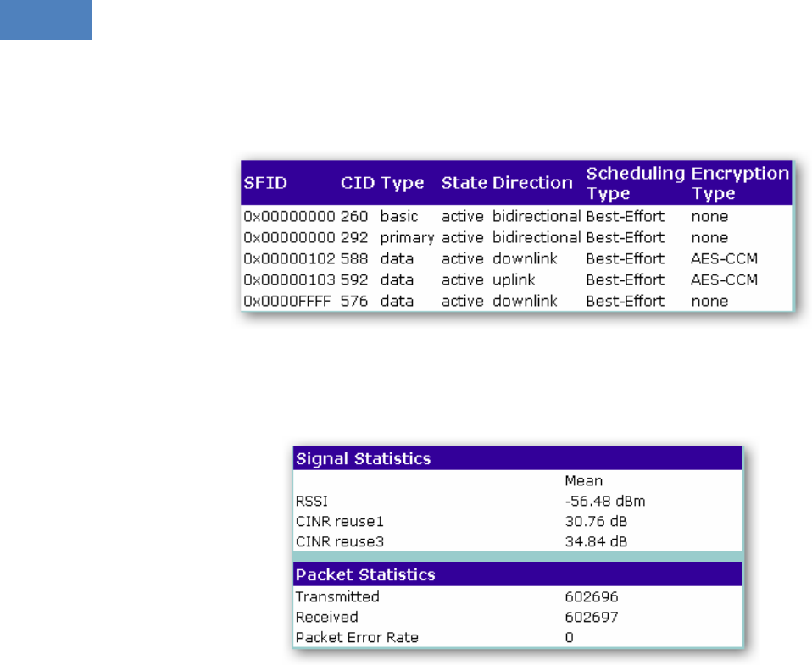Screen dimensions: 812x665
Task: Click the CID column header
Action: pos(358,183)
